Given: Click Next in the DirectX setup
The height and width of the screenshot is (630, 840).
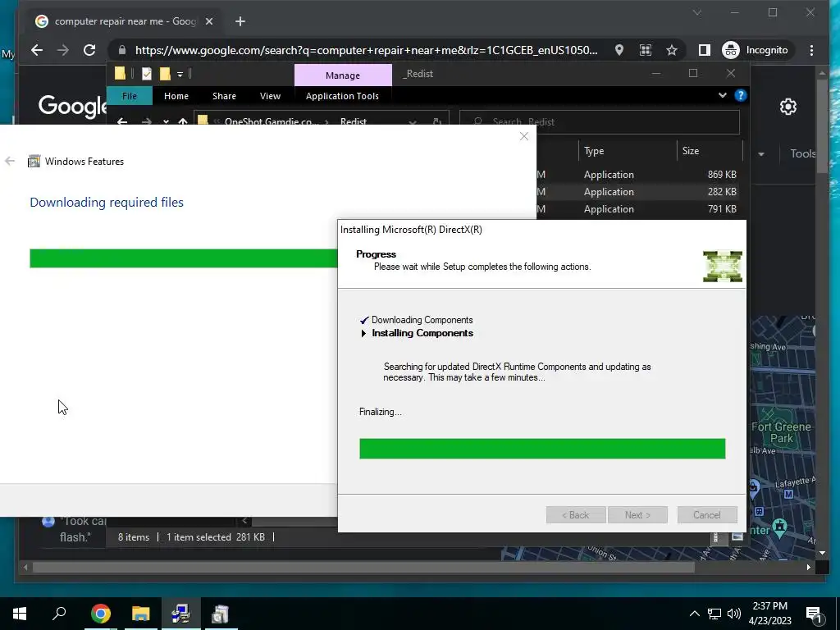Looking at the screenshot, I should pos(637,515).
